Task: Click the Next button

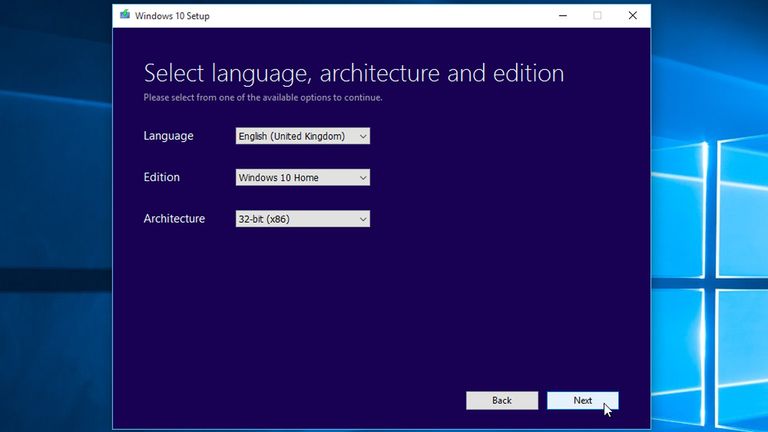Action: 582,401
